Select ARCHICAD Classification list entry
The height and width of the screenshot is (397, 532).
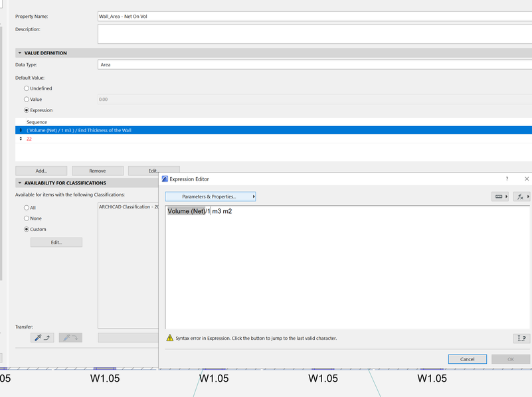(129, 207)
